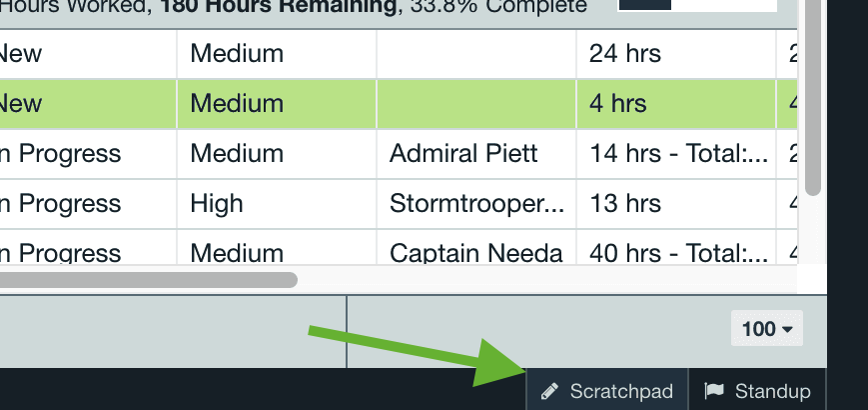Click the vertical scrollbar thumb at right
The image size is (868, 410).
[x=813, y=97]
